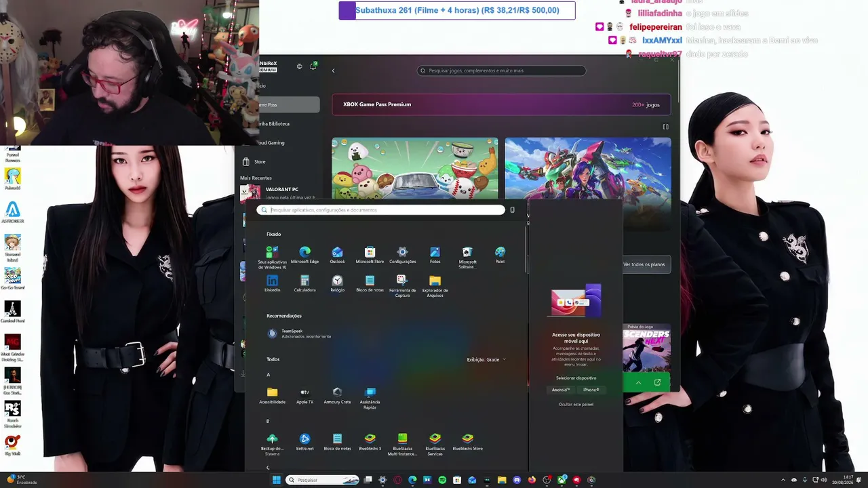Open Microsoft Solitaire pinned app
Screen dimensions: 868x488
(x=467, y=258)
